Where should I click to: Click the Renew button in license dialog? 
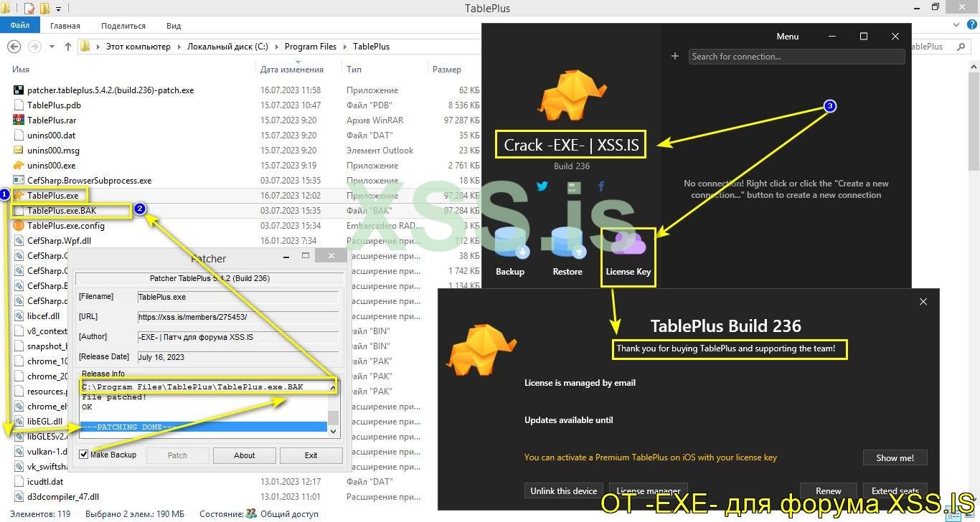click(x=828, y=491)
